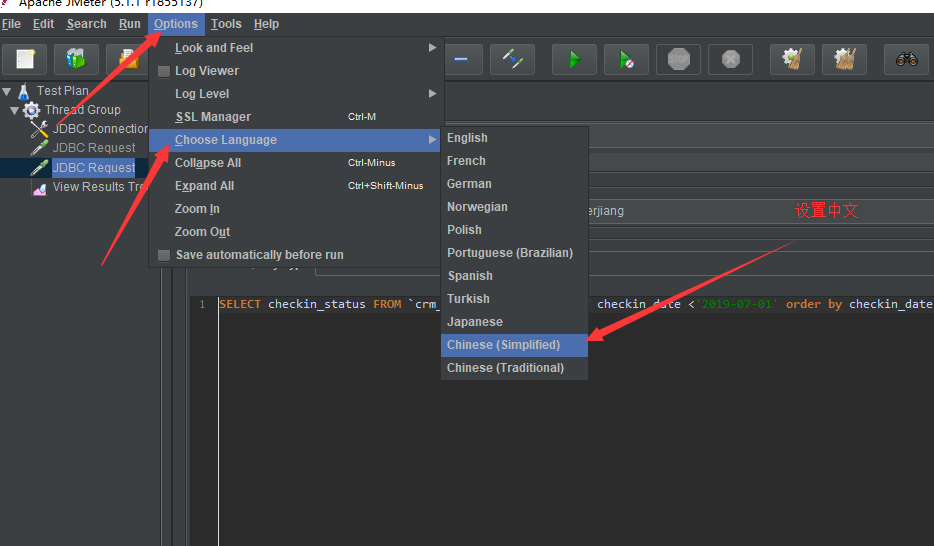Select Chinese (Simplified) language
Screen dimensions: 934x546
click(514, 345)
